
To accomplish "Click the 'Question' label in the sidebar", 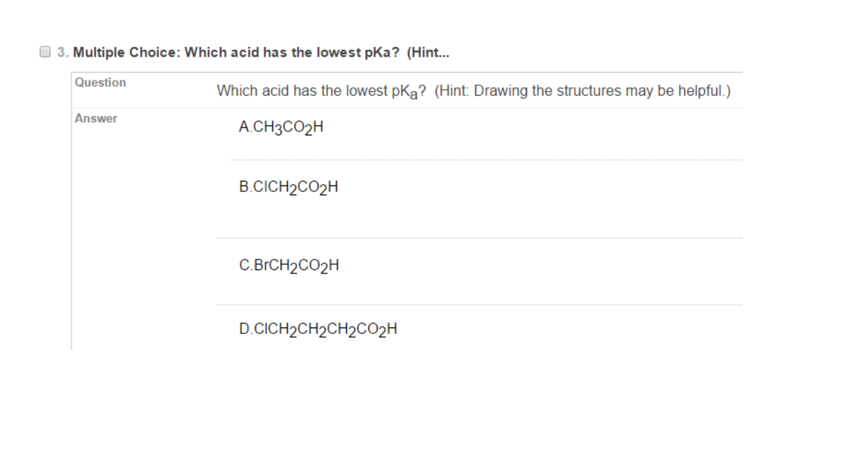I will click(x=101, y=82).
